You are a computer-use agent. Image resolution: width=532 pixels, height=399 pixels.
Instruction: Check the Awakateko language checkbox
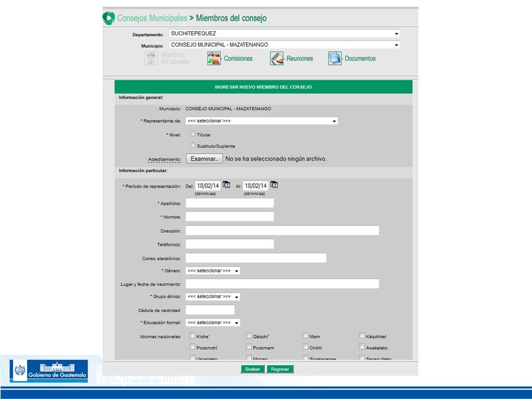(x=362, y=347)
